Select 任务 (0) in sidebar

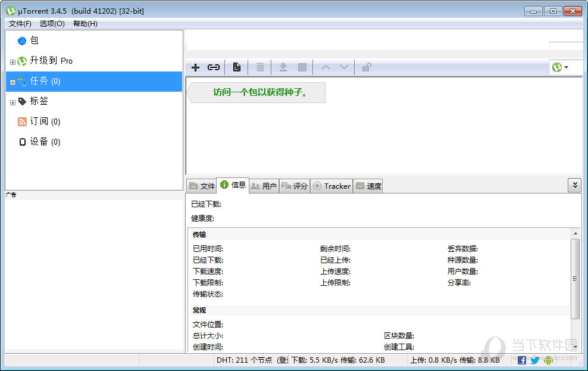coord(94,81)
